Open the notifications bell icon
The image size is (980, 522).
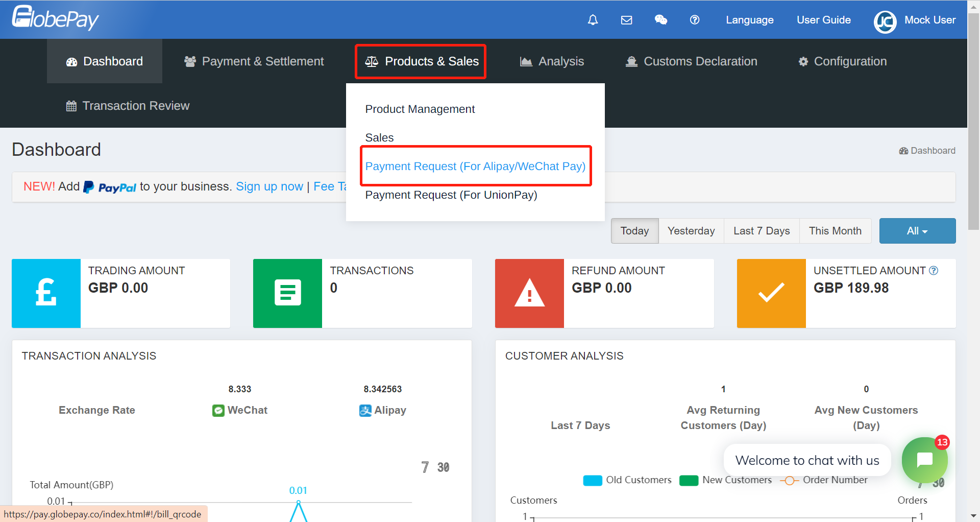(593, 20)
